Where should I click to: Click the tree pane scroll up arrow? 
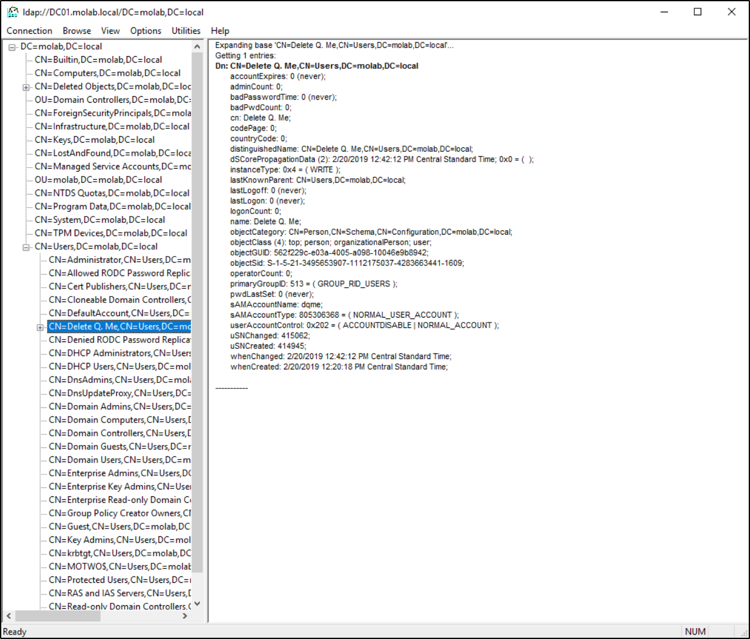pyautogui.click(x=197, y=47)
